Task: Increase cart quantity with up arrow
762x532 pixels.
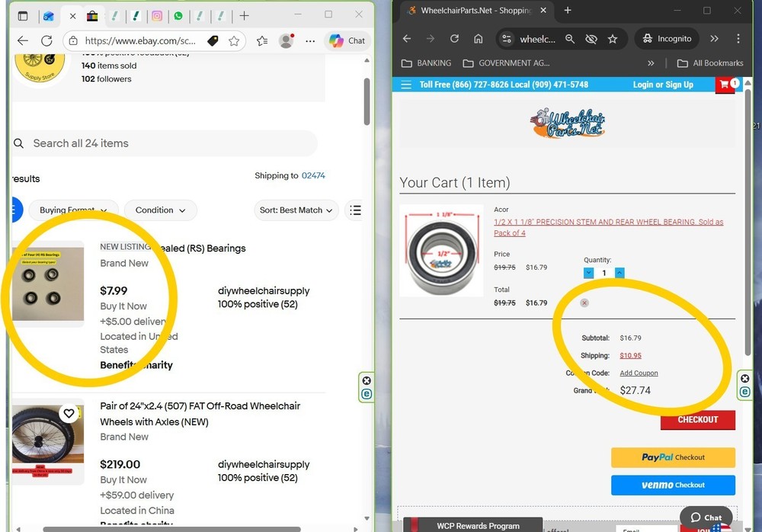Action: (620, 273)
